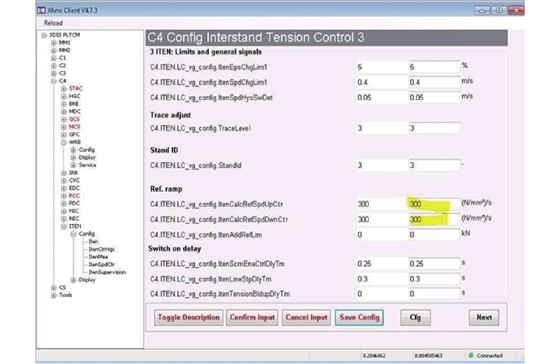The height and width of the screenshot is (364, 560).
Task: Click the Save Config button
Action: coord(359,318)
